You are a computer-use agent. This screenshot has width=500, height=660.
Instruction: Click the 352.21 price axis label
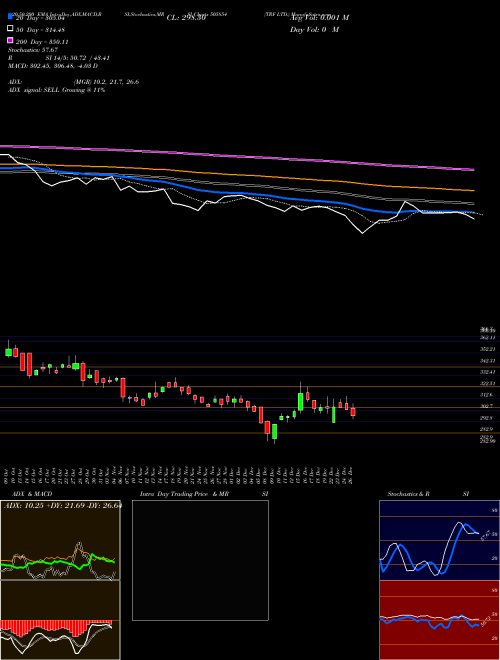click(x=488, y=349)
